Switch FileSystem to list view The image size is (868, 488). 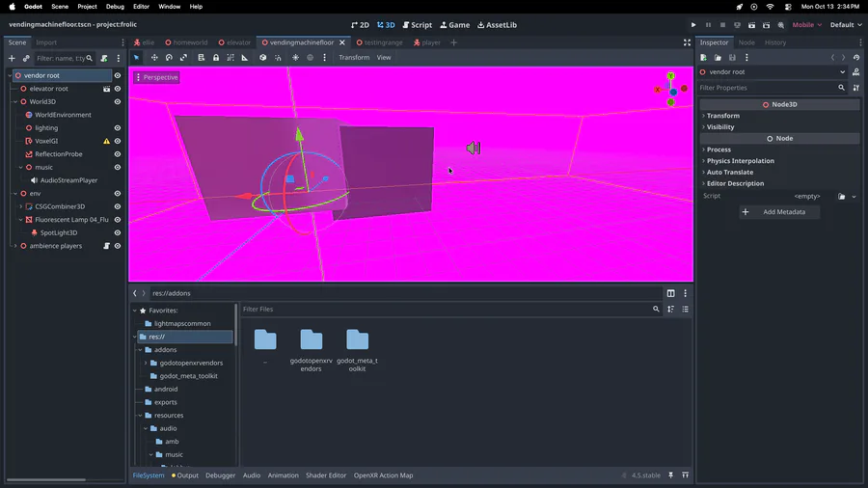tap(686, 310)
